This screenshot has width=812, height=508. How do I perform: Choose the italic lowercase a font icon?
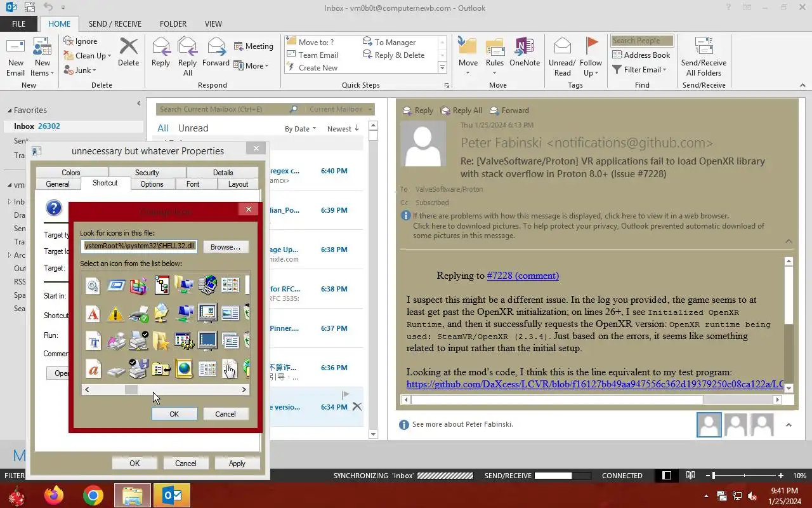click(x=93, y=369)
